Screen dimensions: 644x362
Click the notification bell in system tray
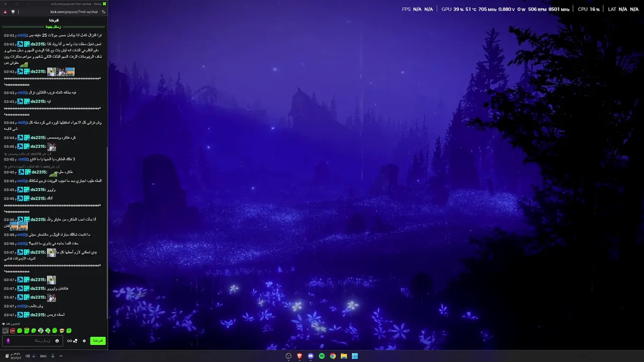point(7,356)
